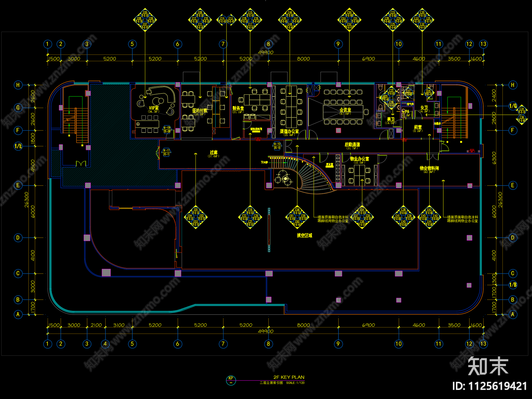This screenshot has height=399, width=532.
Task: Select the E09 elevation index diamond marker
Action: click(200, 20)
